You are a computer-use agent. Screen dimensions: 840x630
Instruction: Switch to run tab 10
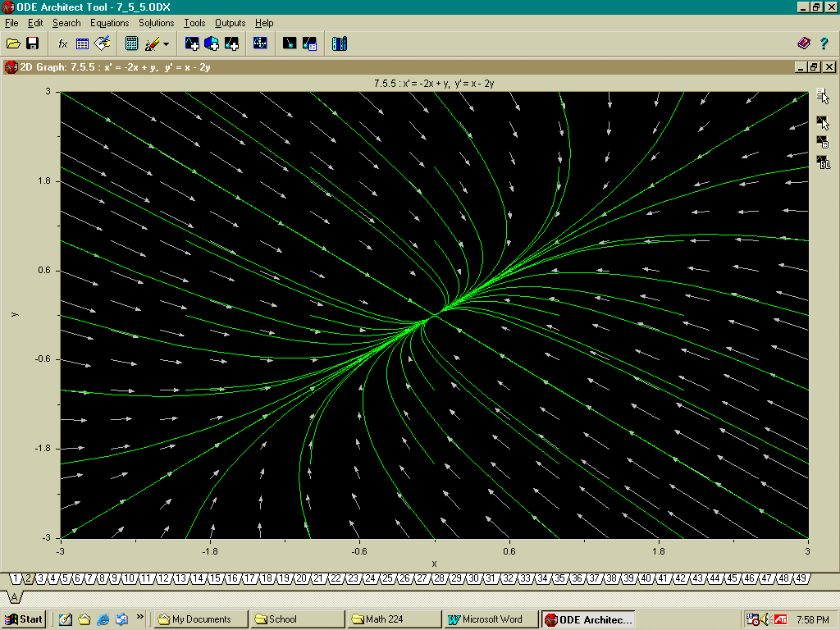coord(129,578)
